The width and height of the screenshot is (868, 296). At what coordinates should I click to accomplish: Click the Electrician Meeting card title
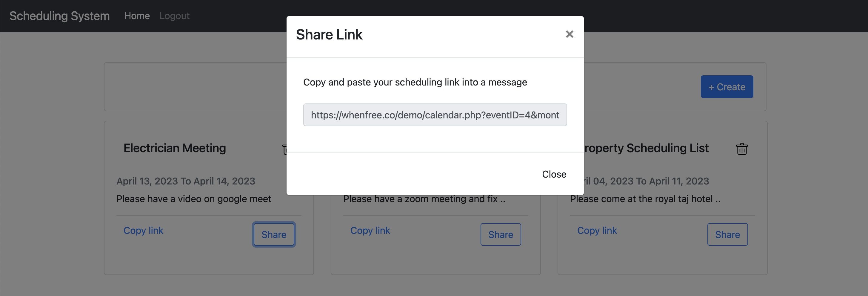[x=175, y=148]
